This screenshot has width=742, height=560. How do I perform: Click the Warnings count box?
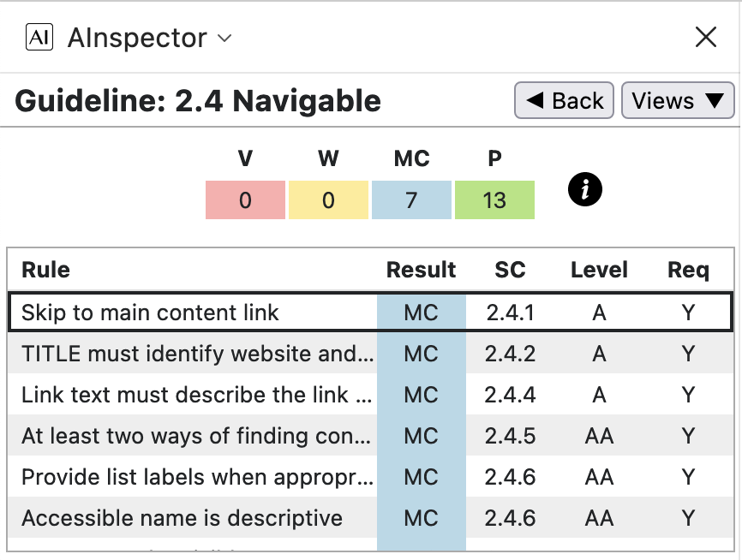(x=328, y=200)
